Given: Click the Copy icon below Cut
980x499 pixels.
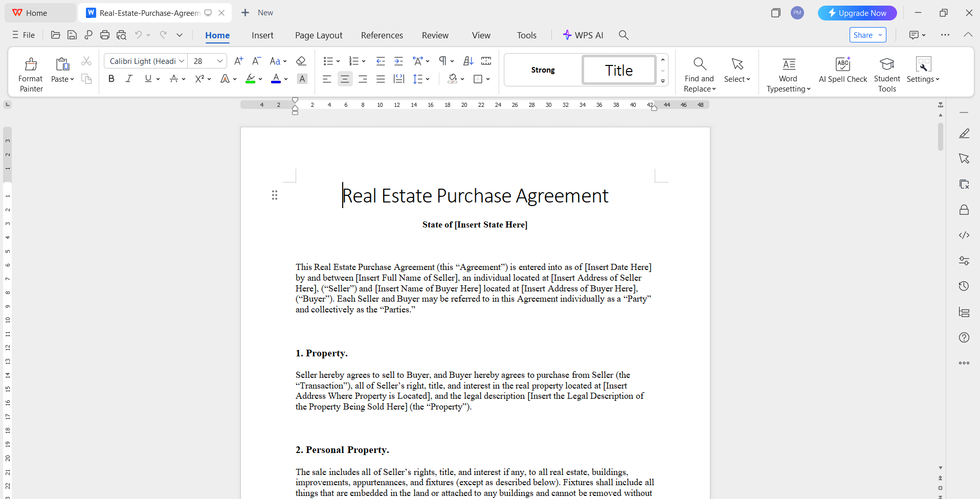Looking at the screenshot, I should click(x=86, y=79).
